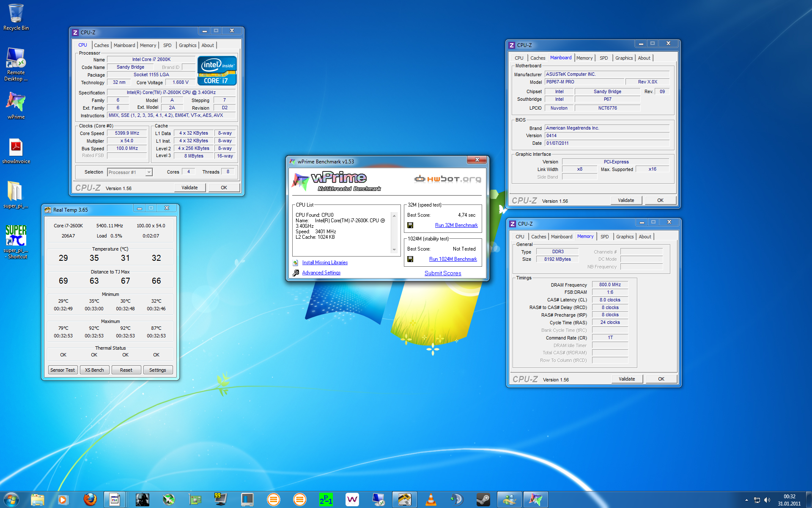Click the 32M best score 4,74 sec
The image size is (812, 508).
coord(466,215)
